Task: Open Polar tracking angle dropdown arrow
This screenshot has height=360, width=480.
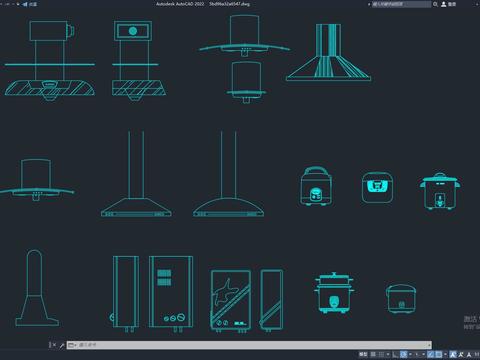Action: 410,354
